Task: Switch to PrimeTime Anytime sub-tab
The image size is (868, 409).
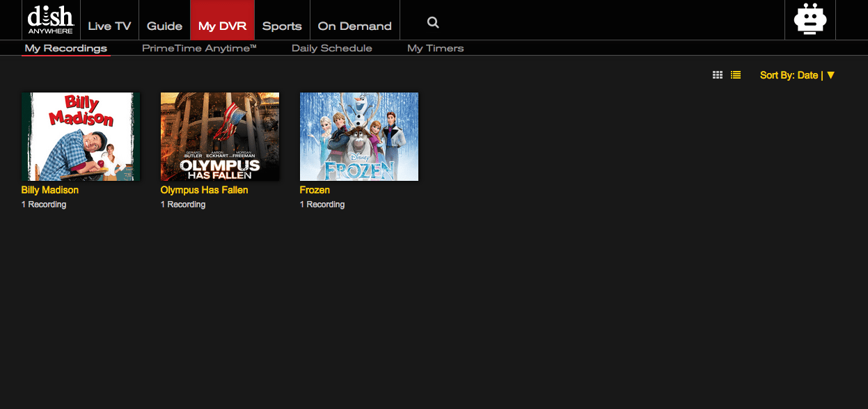Action: (200, 48)
